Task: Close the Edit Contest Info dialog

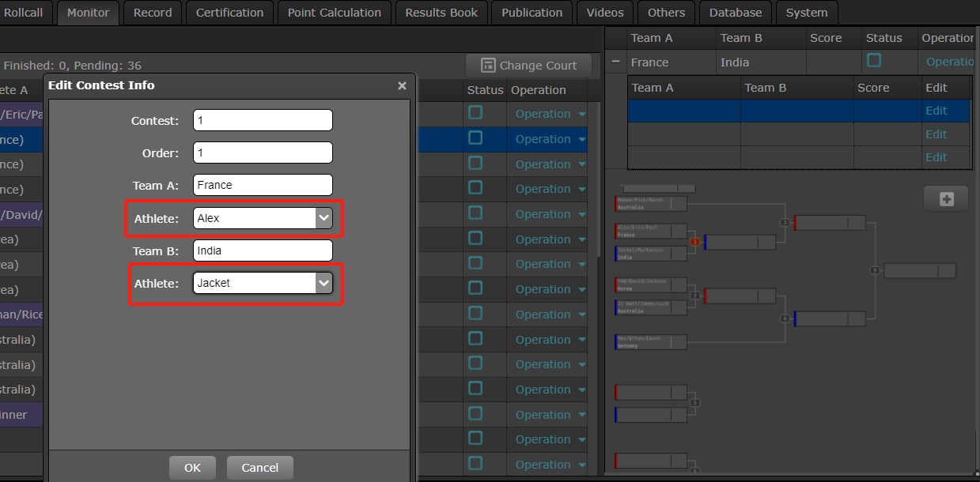Action: pyautogui.click(x=402, y=85)
